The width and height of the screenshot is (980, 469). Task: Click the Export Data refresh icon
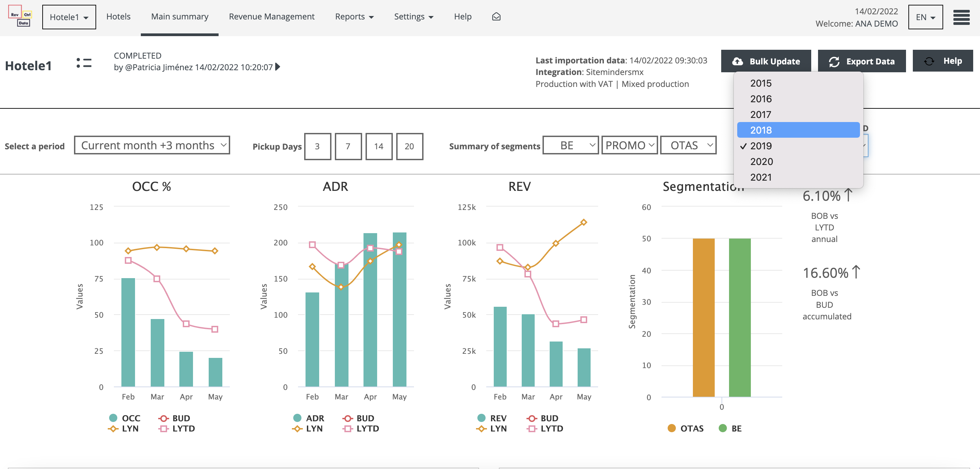[834, 61]
